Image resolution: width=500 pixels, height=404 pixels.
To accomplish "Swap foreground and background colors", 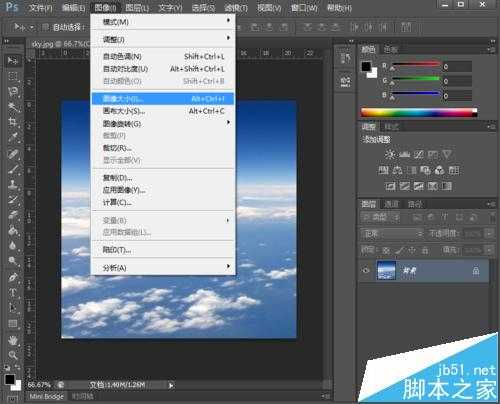I will click(18, 367).
